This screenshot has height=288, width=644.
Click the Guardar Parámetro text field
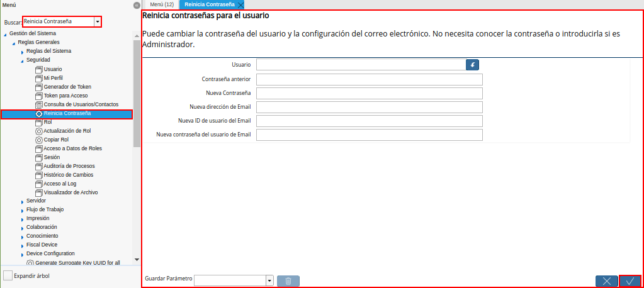click(230, 280)
